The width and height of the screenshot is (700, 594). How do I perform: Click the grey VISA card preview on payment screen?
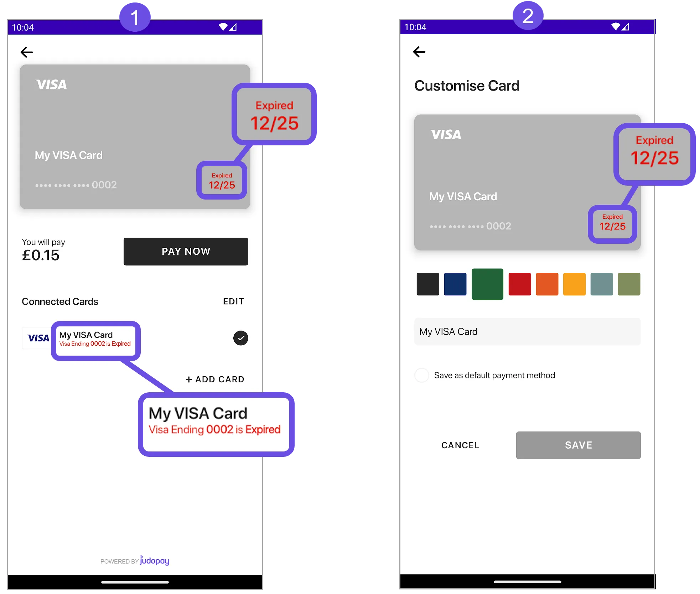(x=135, y=137)
